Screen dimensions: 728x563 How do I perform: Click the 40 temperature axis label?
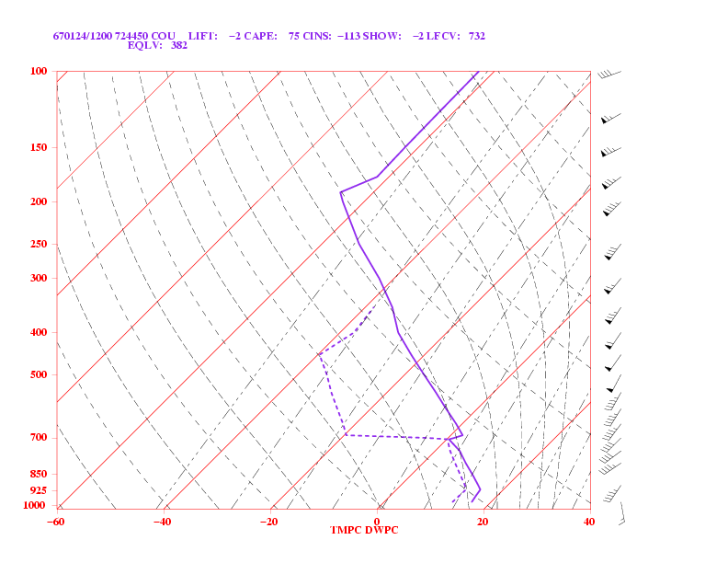(589, 522)
